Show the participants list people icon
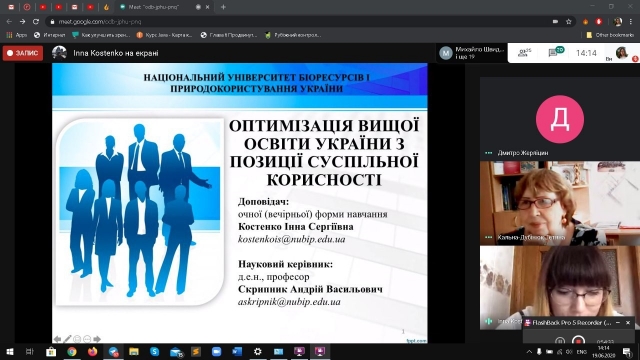 524,52
